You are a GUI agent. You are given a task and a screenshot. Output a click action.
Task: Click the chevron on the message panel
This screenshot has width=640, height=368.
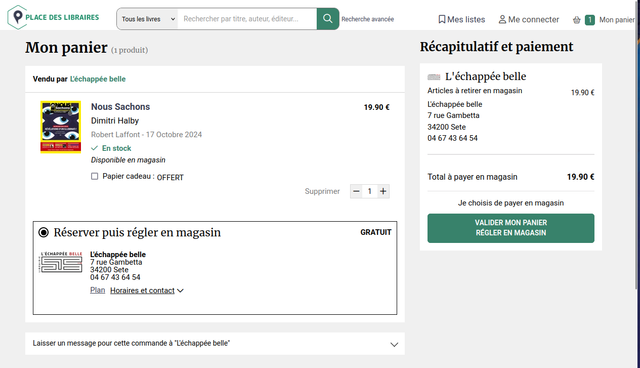coord(394,344)
